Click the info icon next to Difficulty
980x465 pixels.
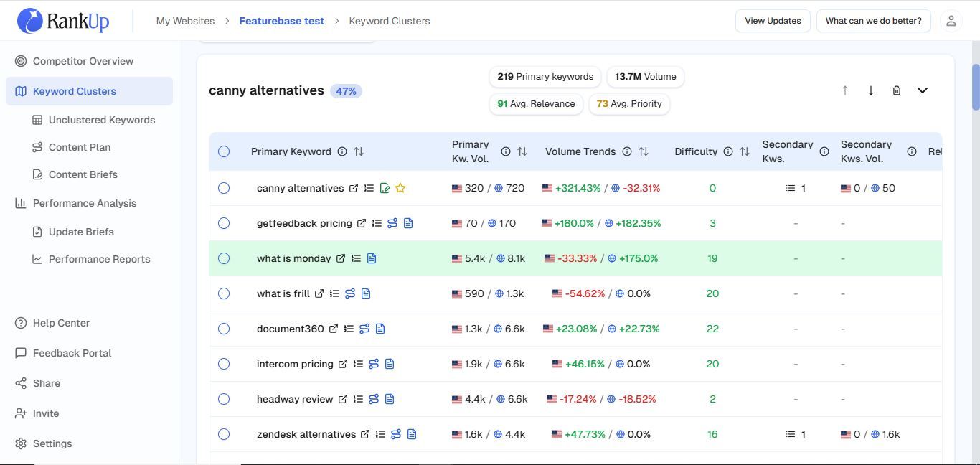pyautogui.click(x=727, y=151)
